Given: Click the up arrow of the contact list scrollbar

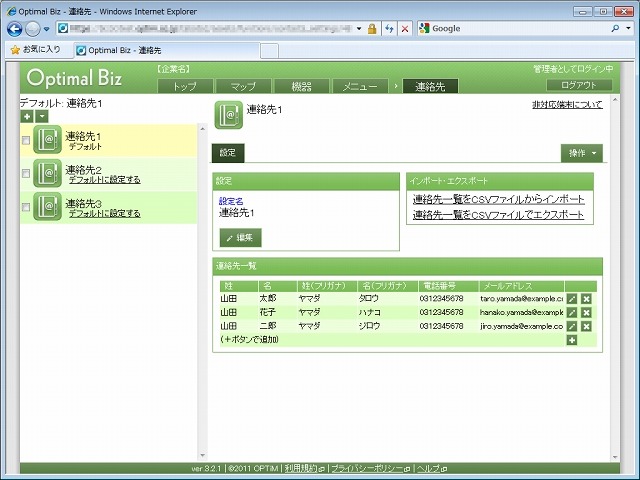Looking at the screenshot, I should [202, 129].
